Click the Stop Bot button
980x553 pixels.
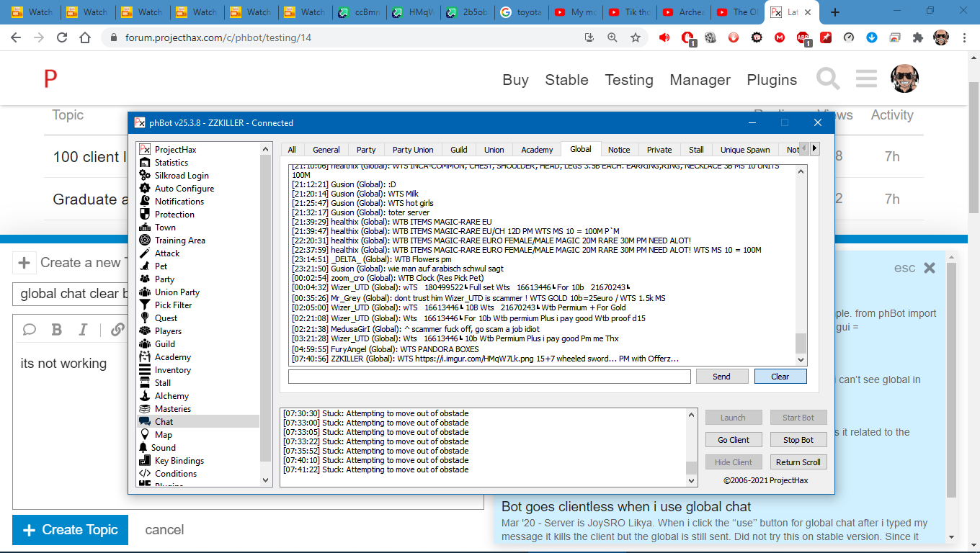click(x=798, y=440)
